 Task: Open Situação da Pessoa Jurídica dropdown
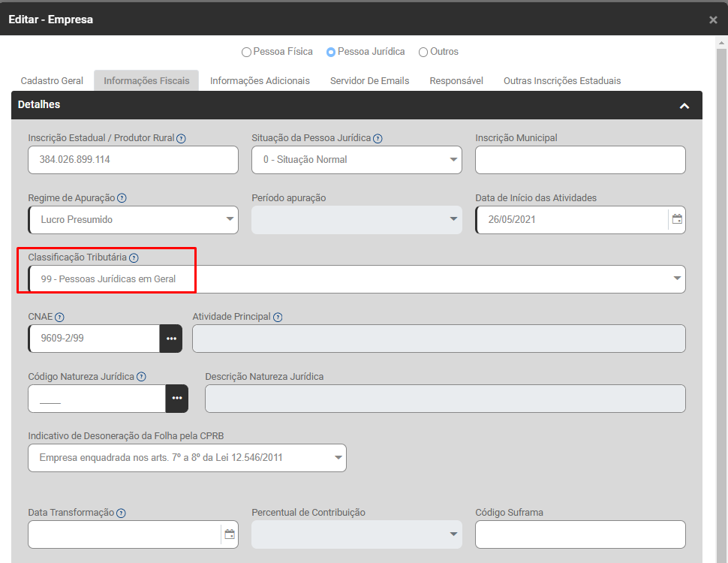tap(356, 160)
